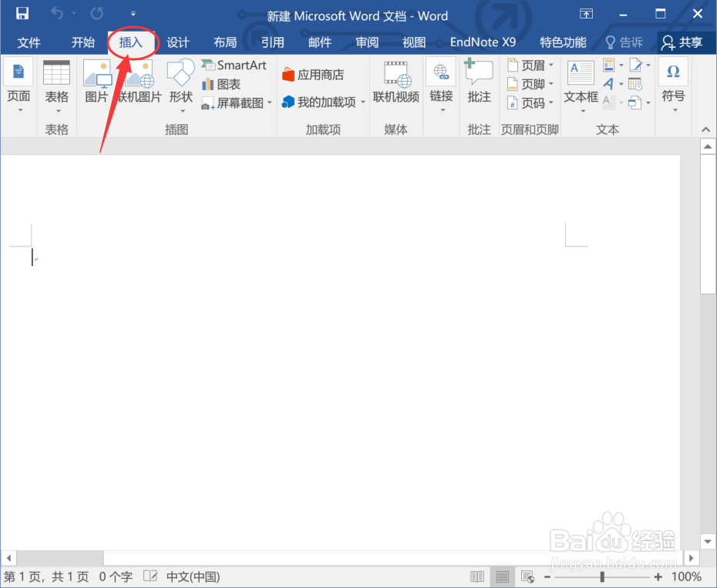
Task: Switch to the 邮件 (Mailings) tab
Action: tap(320, 42)
